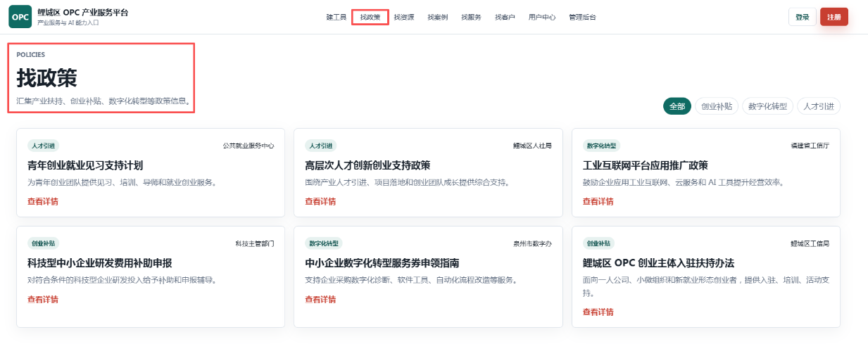
Task: Click the source label 科技主管部门
Action: [255, 243]
